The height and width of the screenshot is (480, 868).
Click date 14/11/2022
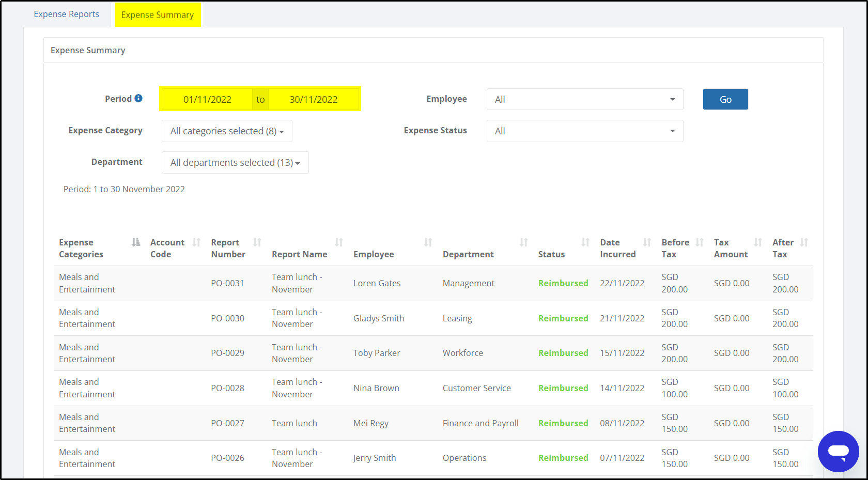coord(622,388)
